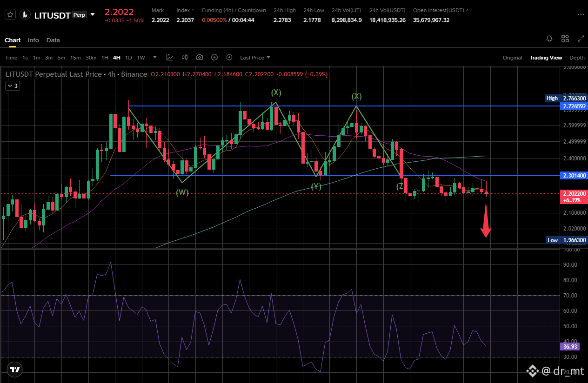Screen dimensions: 588x383
Task: Select the 1W interval
Action: (141, 58)
